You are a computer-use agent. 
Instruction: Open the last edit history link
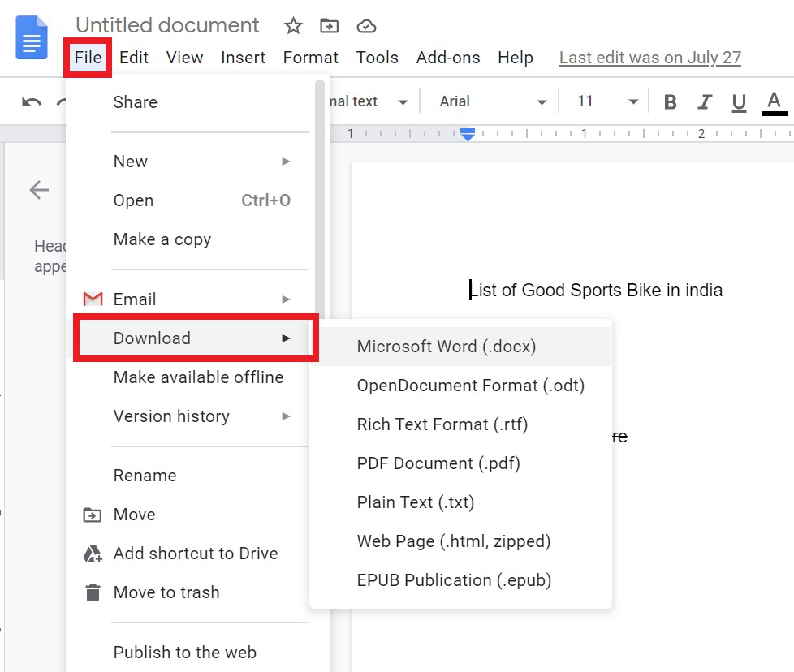[x=650, y=58]
